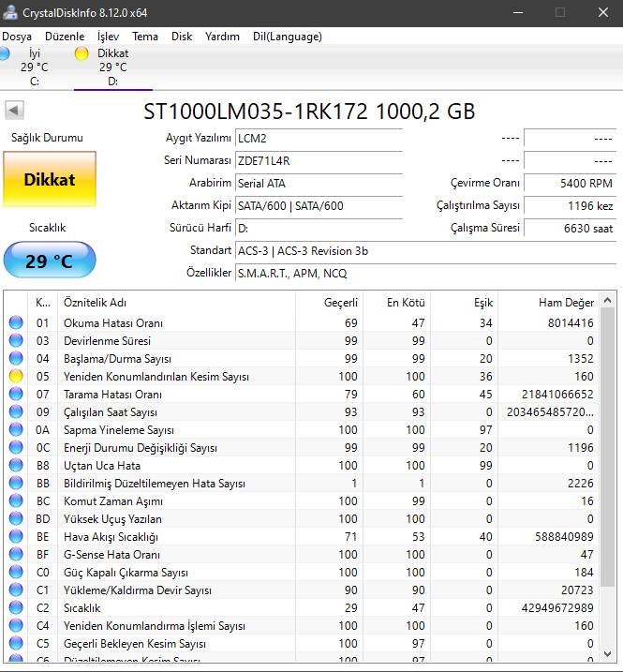
Task: Click yellow warning orb for attribute 05
Action: 16,376
